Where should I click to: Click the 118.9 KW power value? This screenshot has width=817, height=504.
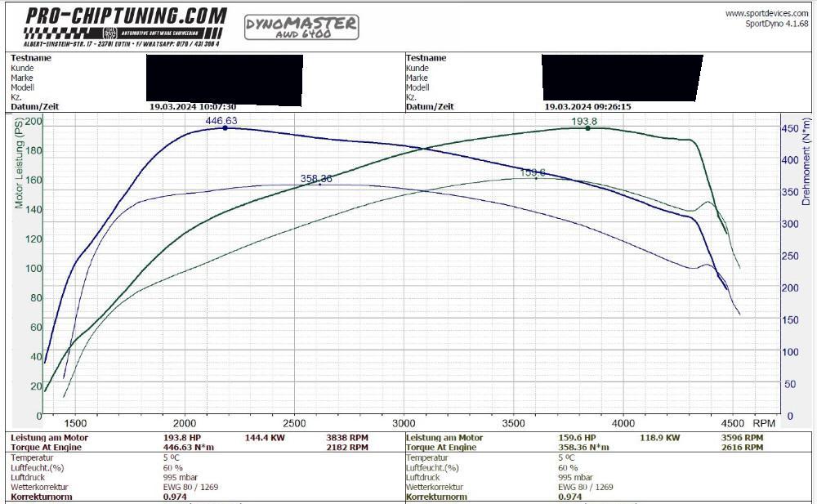coord(659,438)
